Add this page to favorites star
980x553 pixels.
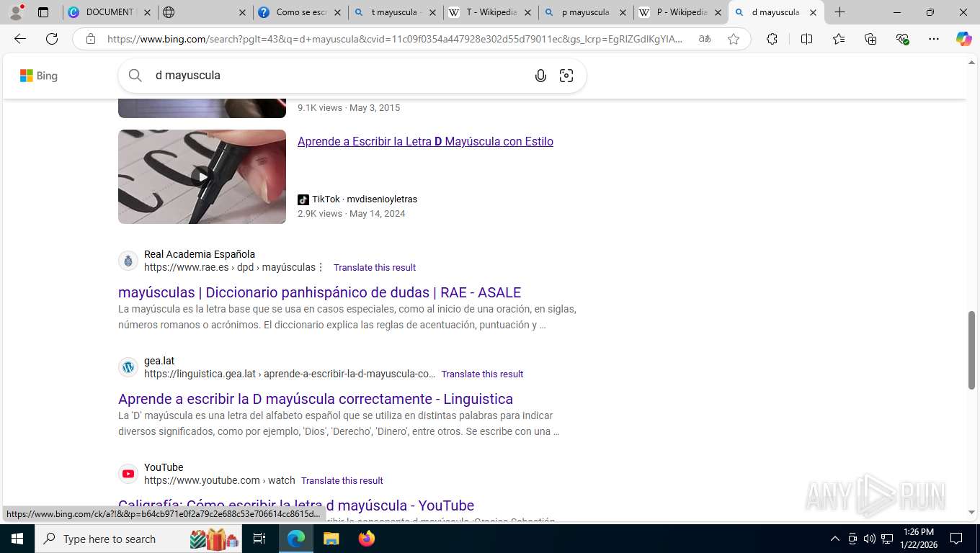point(734,39)
